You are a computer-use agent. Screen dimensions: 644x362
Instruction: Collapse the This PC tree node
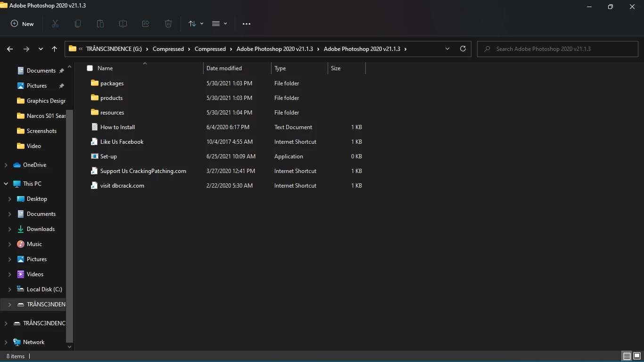6,184
